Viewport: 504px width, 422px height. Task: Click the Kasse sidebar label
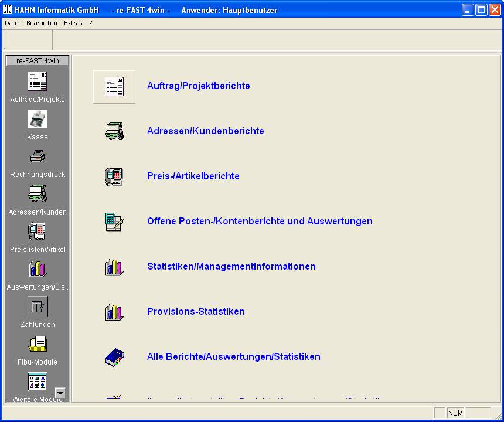[x=38, y=137]
